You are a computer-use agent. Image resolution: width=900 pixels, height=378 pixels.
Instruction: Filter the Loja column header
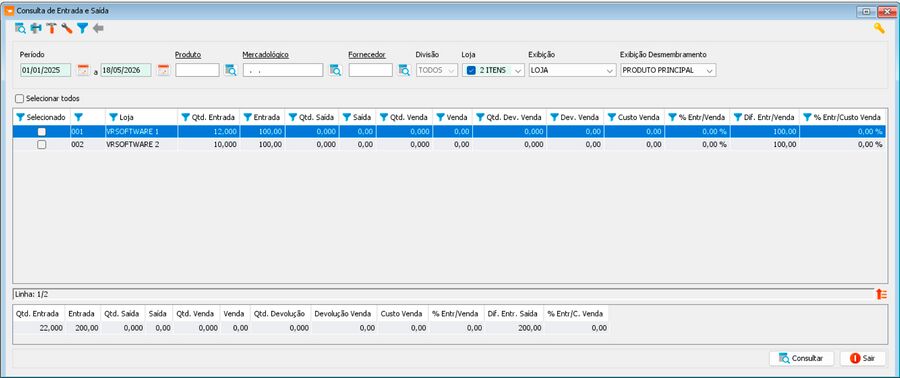point(114,117)
